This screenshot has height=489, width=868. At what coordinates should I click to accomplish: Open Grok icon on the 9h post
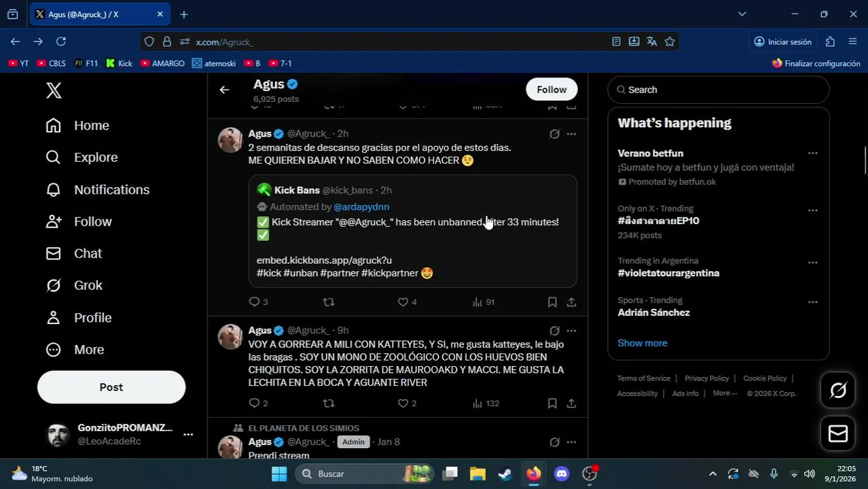[x=554, y=331]
